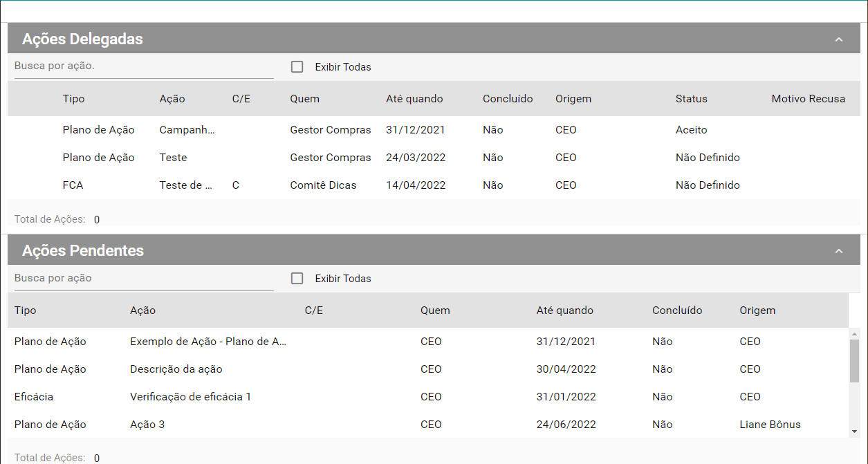
Task: Click the scroll down arrow in Ações Pendentes
Action: 854,431
